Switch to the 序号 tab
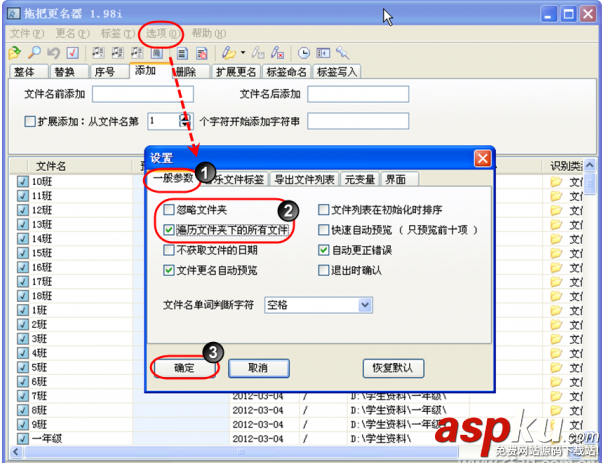Image resolution: width=605 pixels, height=463 pixels. click(109, 72)
